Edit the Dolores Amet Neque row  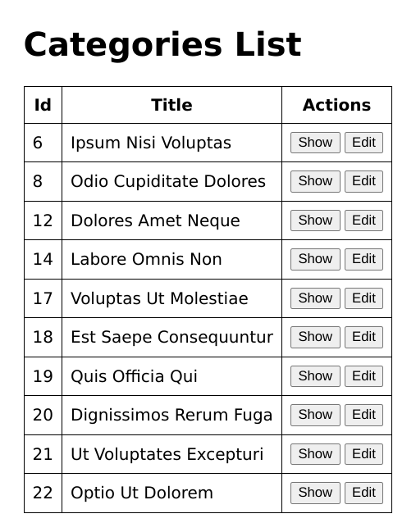tap(363, 221)
